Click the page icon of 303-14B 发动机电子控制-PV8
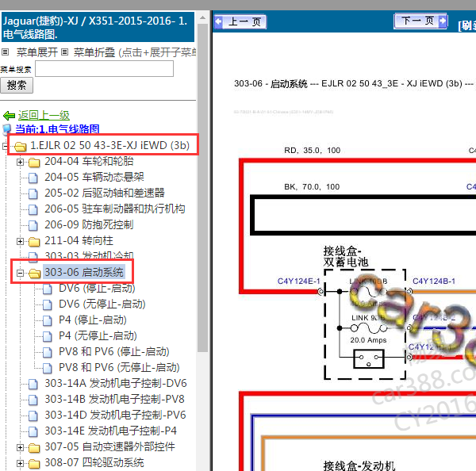 [x=33, y=400]
